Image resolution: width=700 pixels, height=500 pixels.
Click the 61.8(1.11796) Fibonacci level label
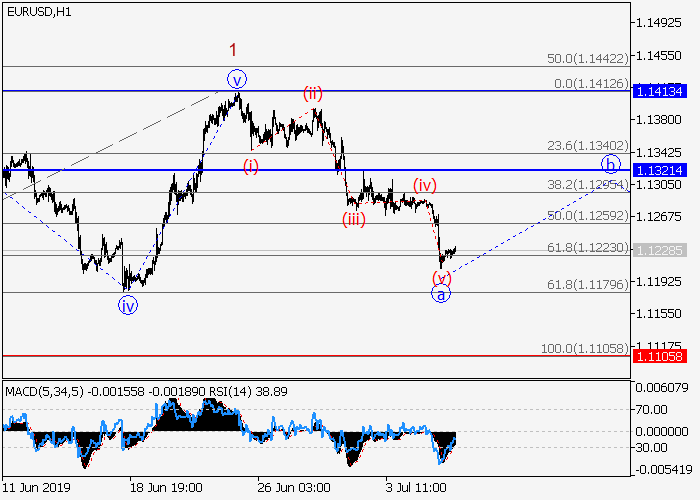[x=588, y=285]
